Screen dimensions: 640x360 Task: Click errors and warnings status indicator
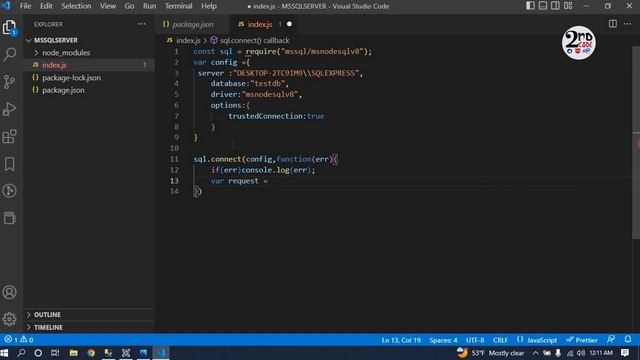click(19, 340)
